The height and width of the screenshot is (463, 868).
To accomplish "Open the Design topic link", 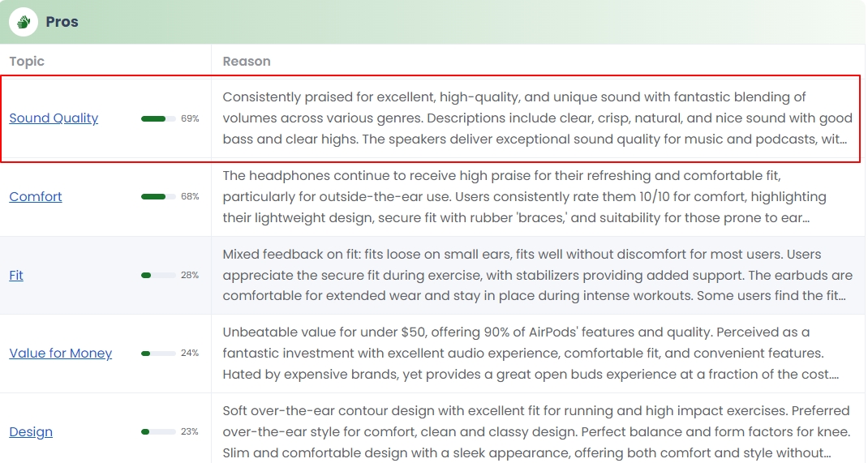I will pos(31,431).
